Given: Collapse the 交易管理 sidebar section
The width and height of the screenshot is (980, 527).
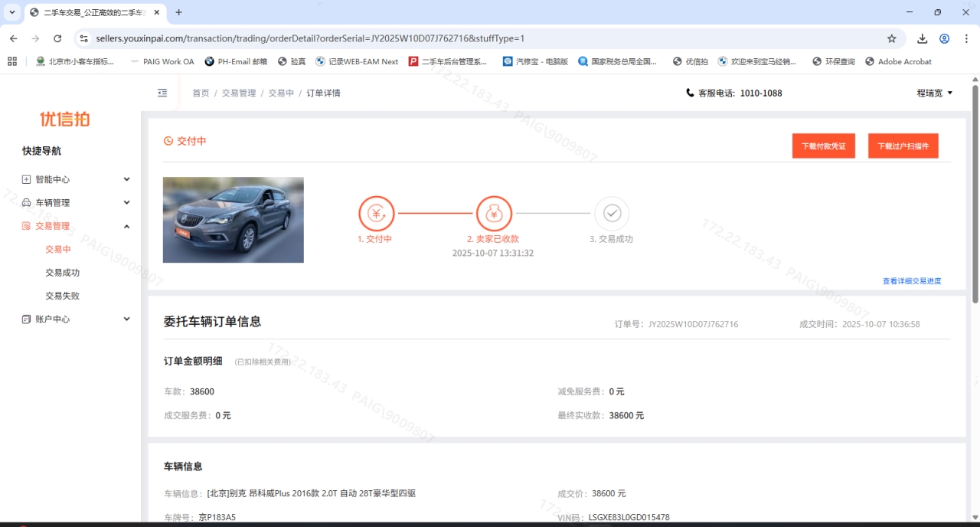Looking at the screenshot, I should [x=77, y=226].
